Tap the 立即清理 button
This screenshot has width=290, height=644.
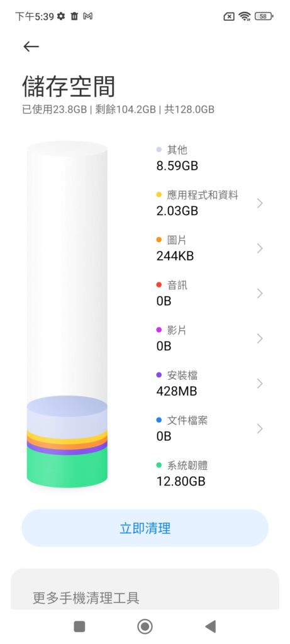[145, 528]
